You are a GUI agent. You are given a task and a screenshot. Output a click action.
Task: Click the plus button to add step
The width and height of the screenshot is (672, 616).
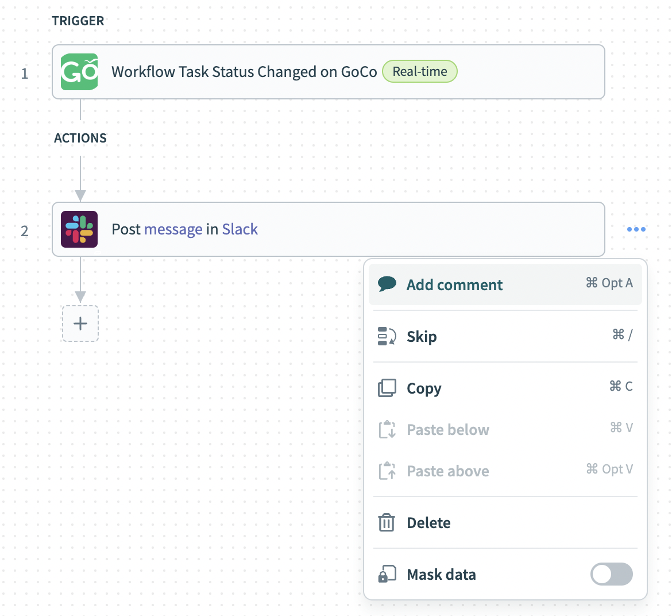pyautogui.click(x=80, y=324)
